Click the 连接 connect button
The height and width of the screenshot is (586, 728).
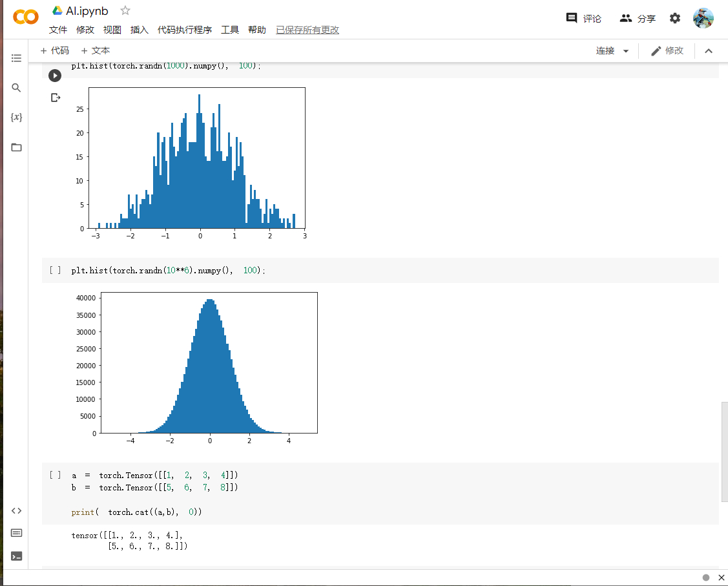click(x=605, y=50)
